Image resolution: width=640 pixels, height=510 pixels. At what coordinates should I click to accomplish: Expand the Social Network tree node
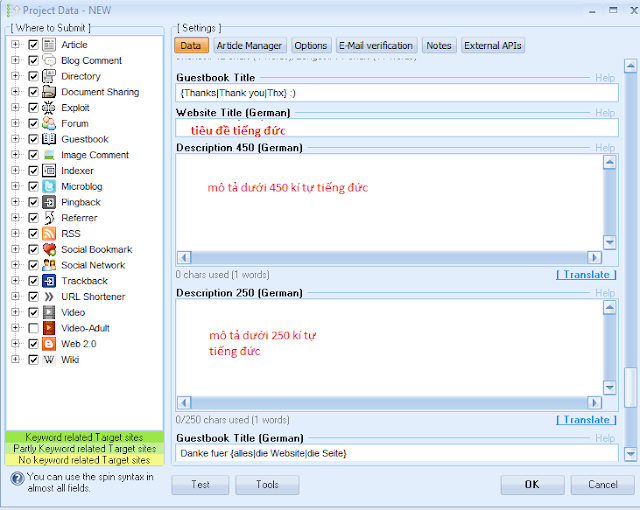coord(16,265)
